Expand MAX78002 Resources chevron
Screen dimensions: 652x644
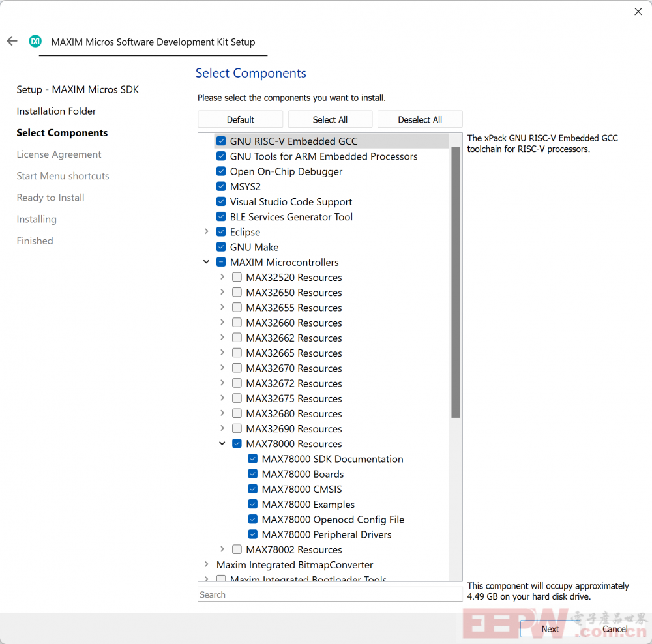[x=222, y=549]
